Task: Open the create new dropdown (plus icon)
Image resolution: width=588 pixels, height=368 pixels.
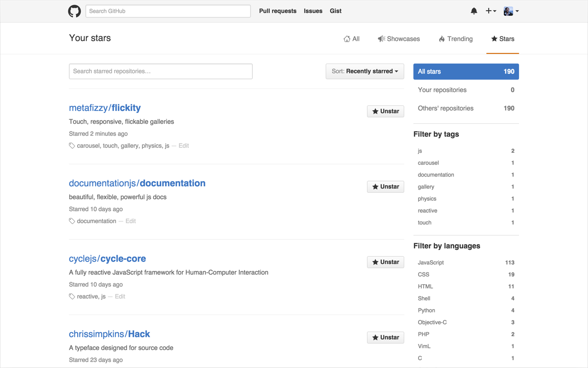Action: [x=491, y=11]
